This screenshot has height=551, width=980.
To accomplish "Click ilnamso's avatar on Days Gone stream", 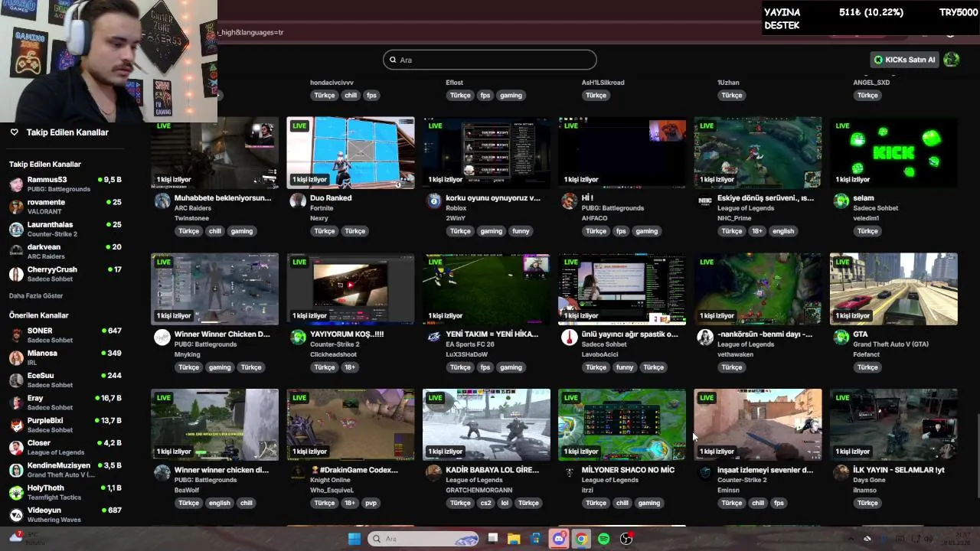I will coord(841,473).
